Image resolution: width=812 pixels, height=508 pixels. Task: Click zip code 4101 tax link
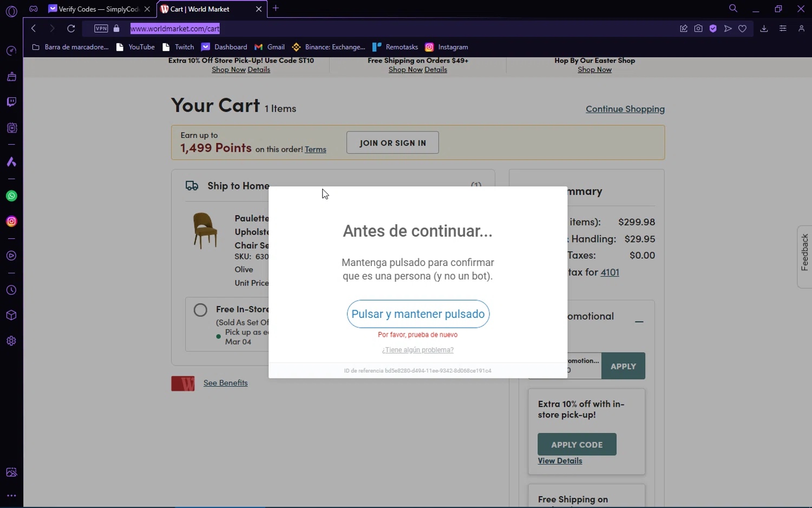point(610,272)
